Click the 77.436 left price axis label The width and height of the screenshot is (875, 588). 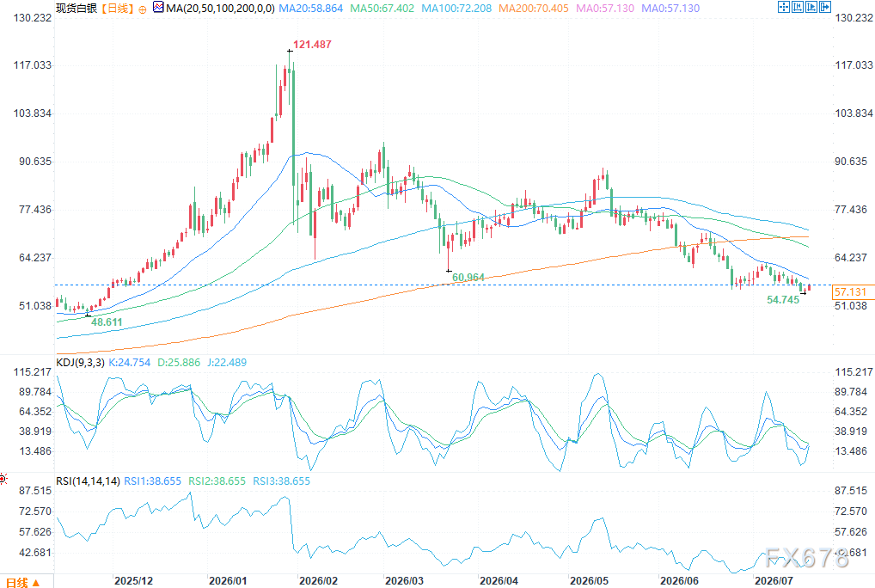point(35,210)
